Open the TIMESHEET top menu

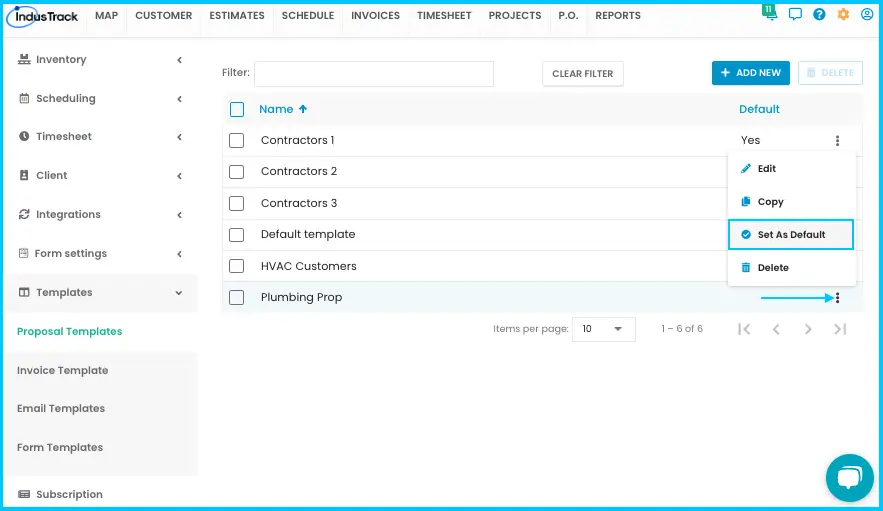coord(444,16)
